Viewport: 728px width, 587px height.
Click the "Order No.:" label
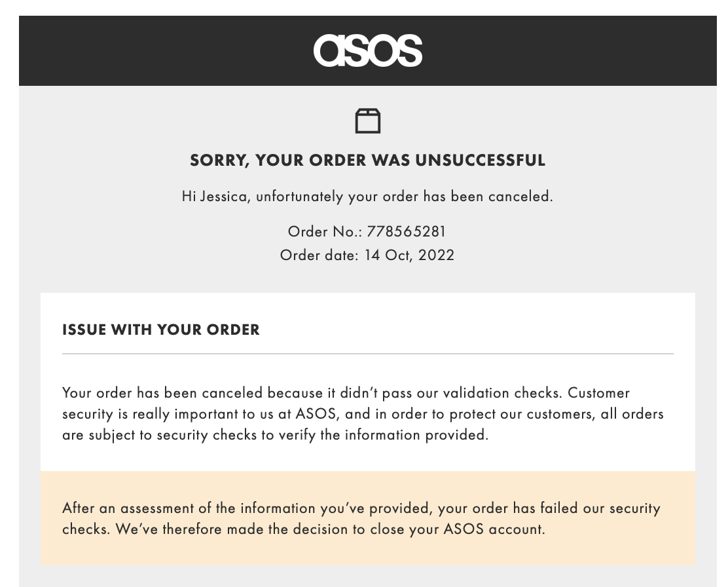pyautogui.click(x=324, y=231)
